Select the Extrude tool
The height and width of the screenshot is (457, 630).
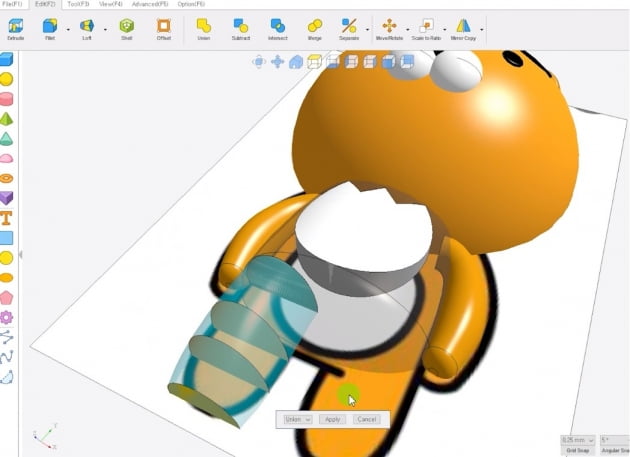16,29
